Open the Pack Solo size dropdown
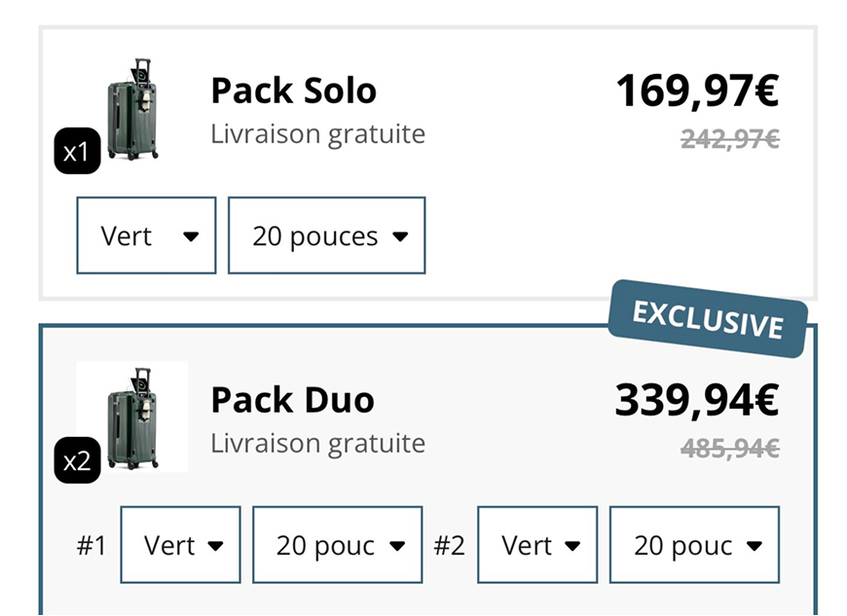The height and width of the screenshot is (616, 847). (x=326, y=236)
